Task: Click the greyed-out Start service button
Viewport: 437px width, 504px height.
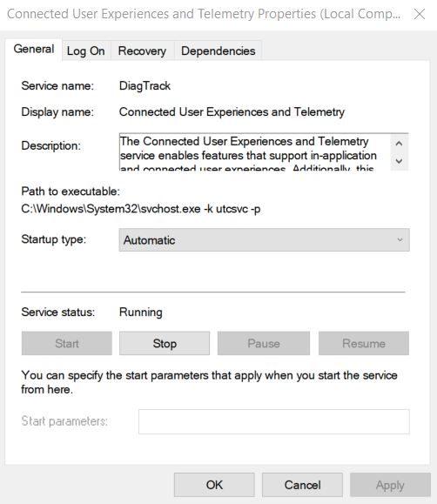Action: (x=67, y=343)
